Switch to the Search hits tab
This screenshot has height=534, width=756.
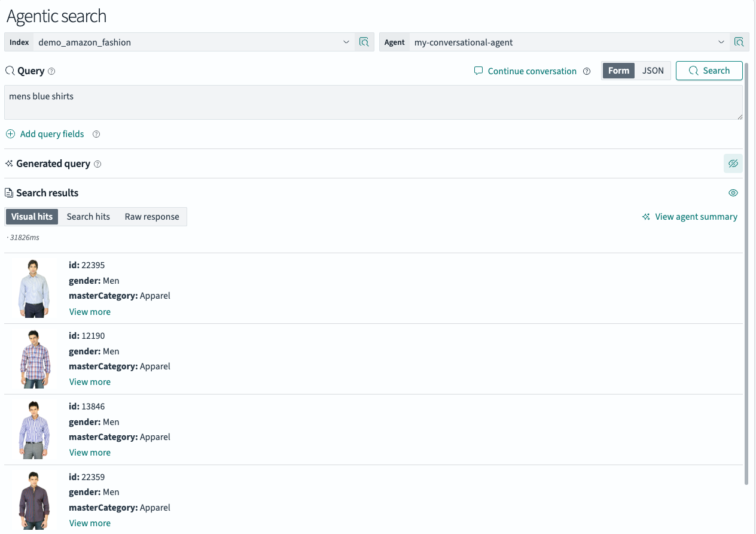[88, 216]
